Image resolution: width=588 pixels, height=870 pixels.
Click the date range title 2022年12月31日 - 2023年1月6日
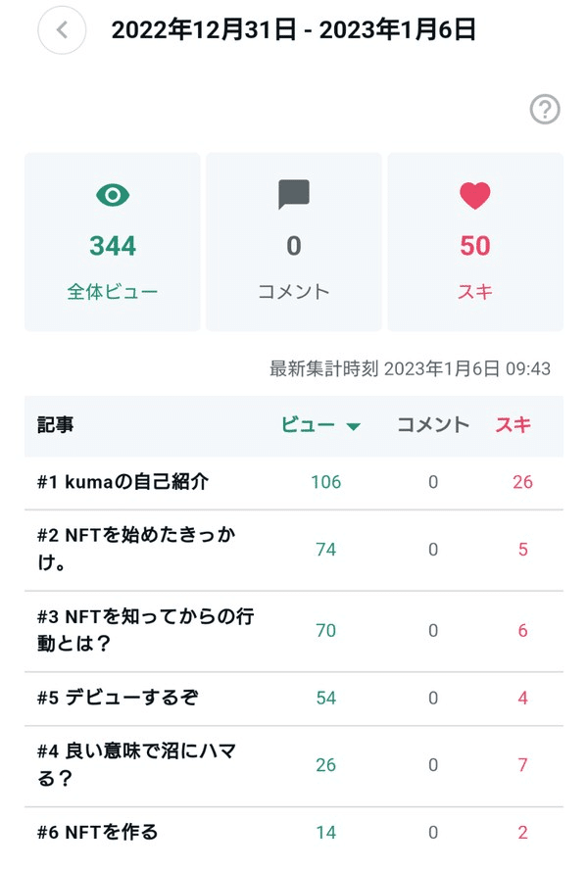point(293,29)
